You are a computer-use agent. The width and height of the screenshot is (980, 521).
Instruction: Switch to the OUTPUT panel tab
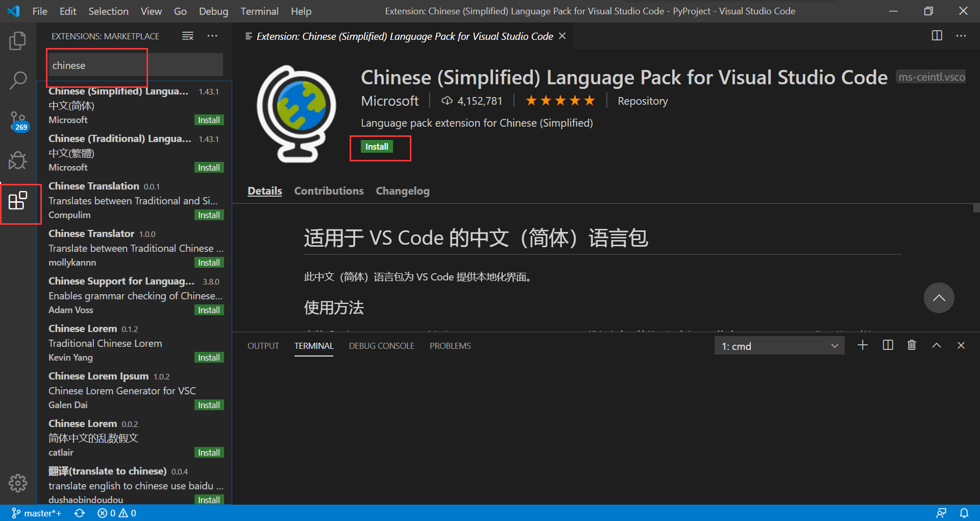(263, 346)
